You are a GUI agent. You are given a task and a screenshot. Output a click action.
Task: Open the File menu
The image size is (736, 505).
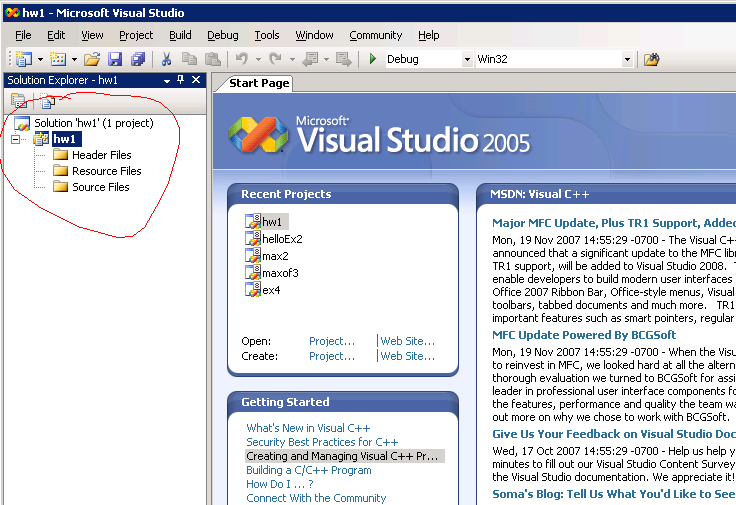[x=23, y=35]
